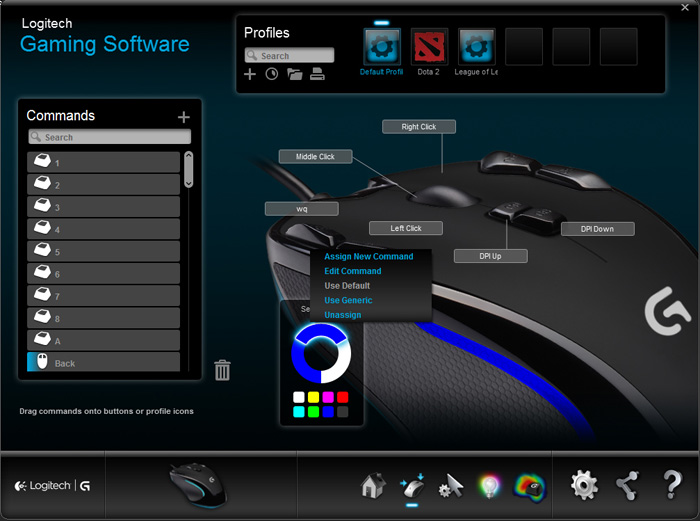Viewport: 700px width, 521px height.
Task: Open the import/export profile folder icon
Action: click(295, 74)
